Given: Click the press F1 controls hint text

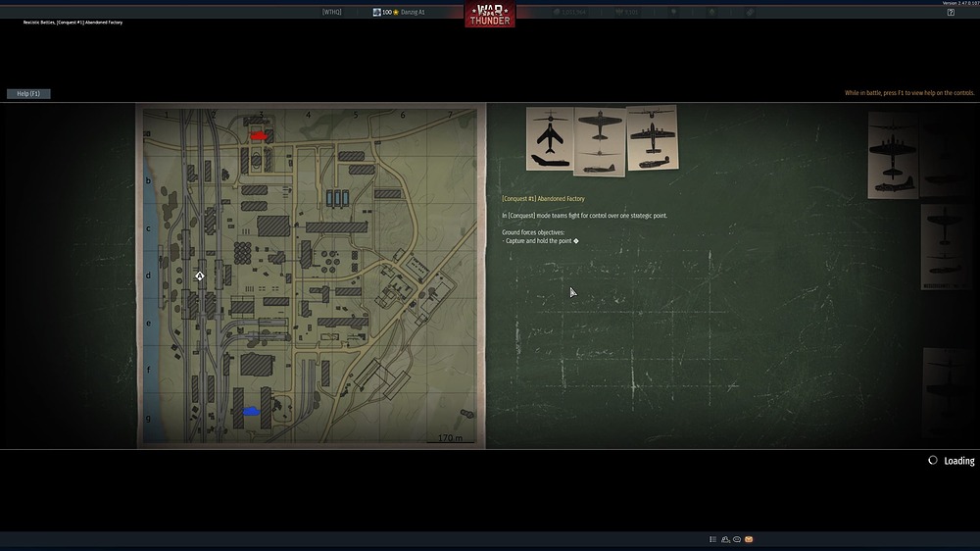Looking at the screenshot, I should [x=909, y=92].
